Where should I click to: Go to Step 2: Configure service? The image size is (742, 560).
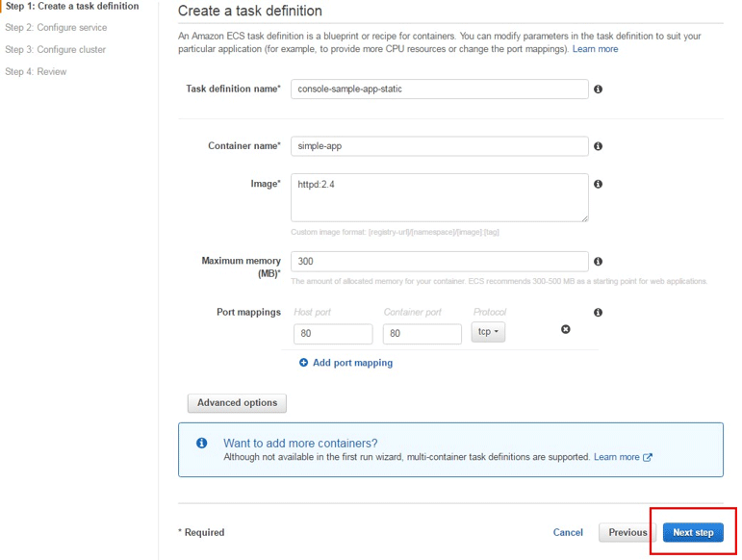tap(56, 28)
